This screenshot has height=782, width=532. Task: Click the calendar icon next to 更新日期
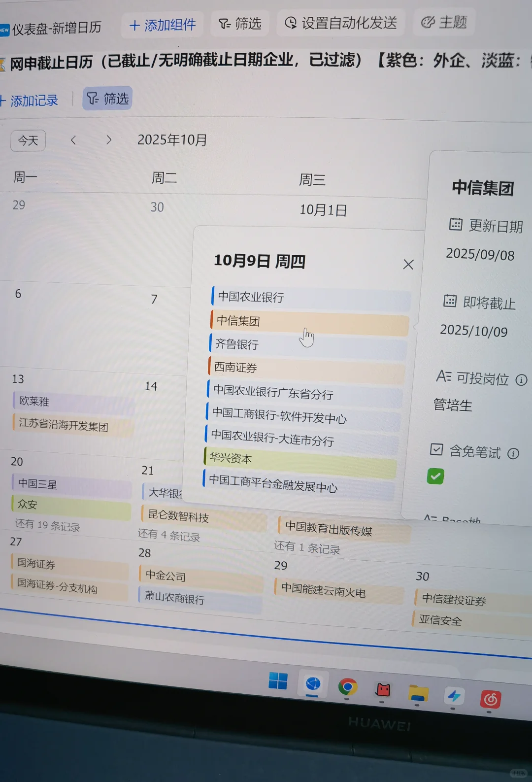[x=456, y=225]
